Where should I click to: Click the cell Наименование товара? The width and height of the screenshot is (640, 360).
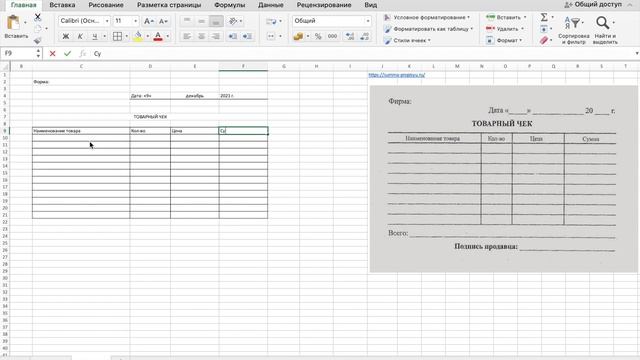(x=81, y=131)
